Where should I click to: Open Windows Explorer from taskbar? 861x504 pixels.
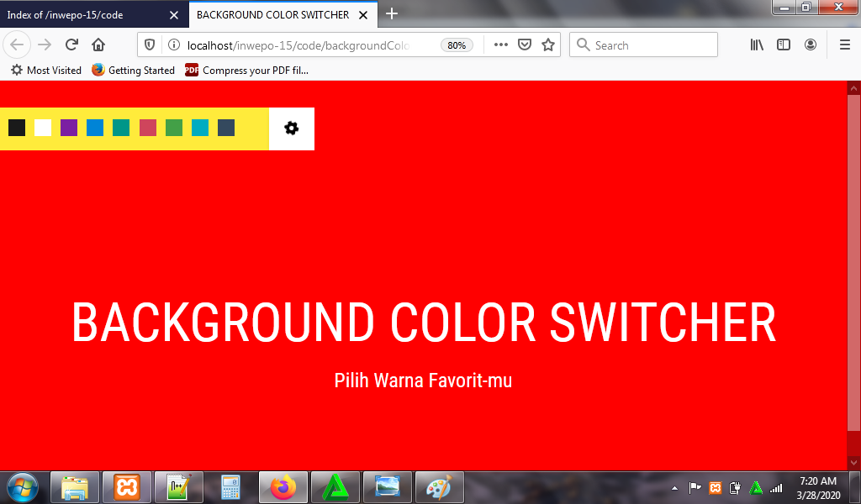(x=75, y=487)
